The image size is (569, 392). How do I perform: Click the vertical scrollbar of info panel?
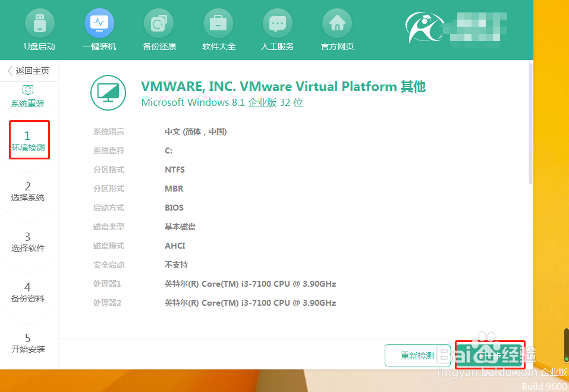point(530,123)
